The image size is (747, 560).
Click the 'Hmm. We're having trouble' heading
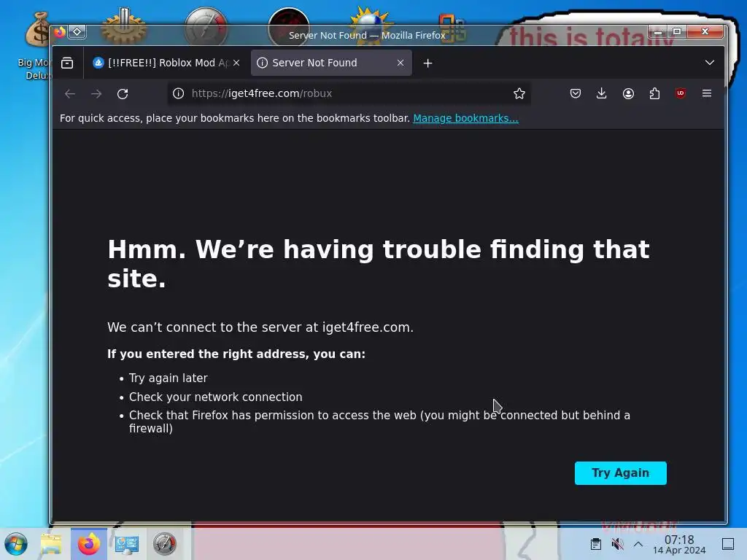(x=379, y=264)
